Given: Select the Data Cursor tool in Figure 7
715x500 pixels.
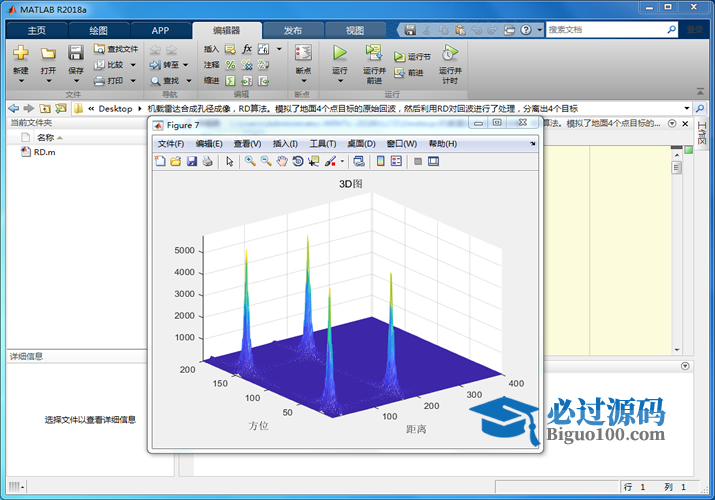Looking at the screenshot, I should click(x=314, y=161).
